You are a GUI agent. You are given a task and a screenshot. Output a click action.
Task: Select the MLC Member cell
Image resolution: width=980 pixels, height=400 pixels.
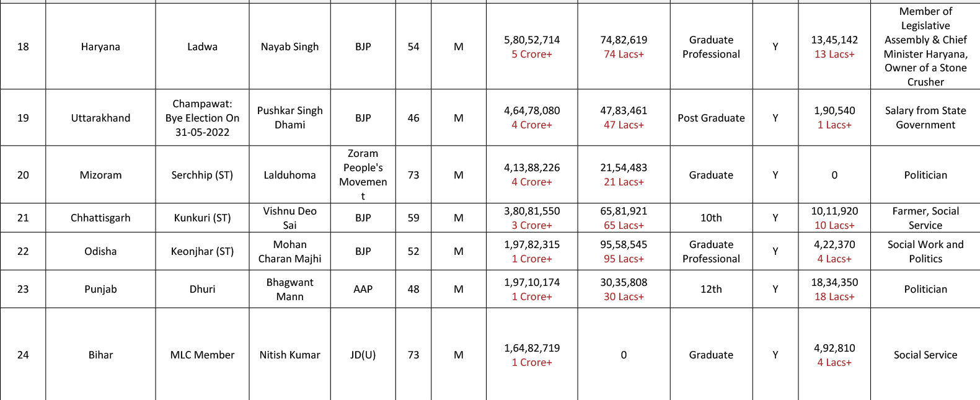click(x=202, y=355)
